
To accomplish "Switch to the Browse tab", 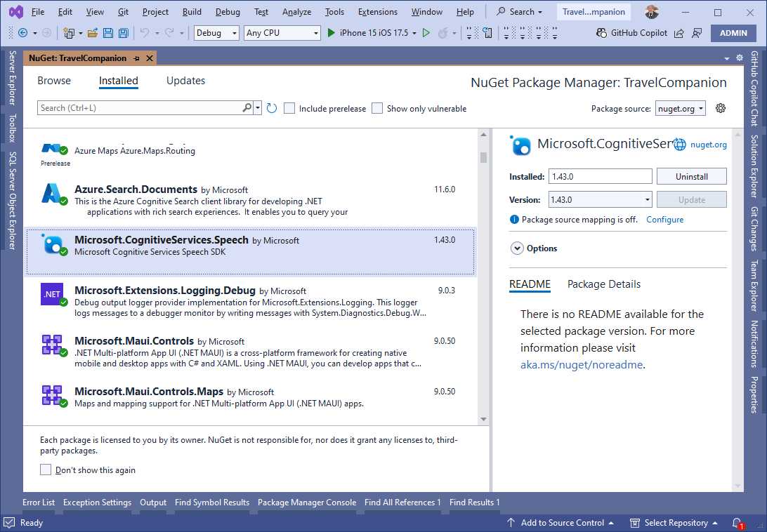I will point(54,81).
